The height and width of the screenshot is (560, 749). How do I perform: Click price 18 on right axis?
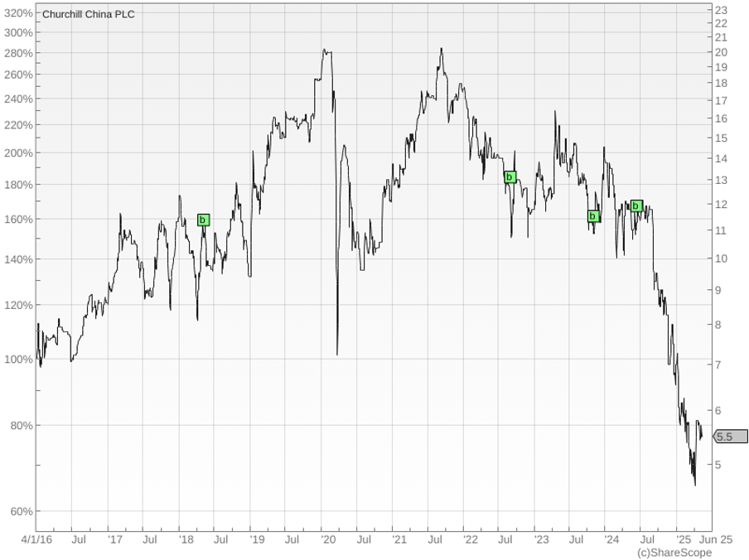(x=722, y=83)
